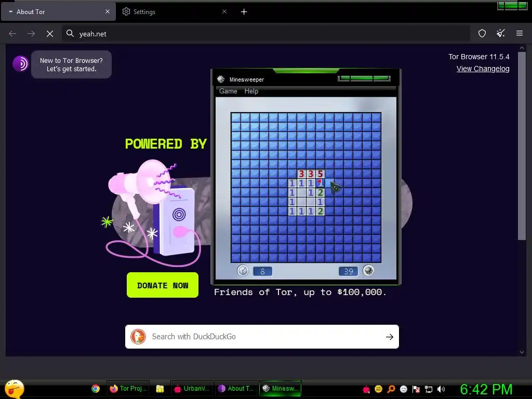
Task: Close the About Tor tab
Action: (x=108, y=11)
